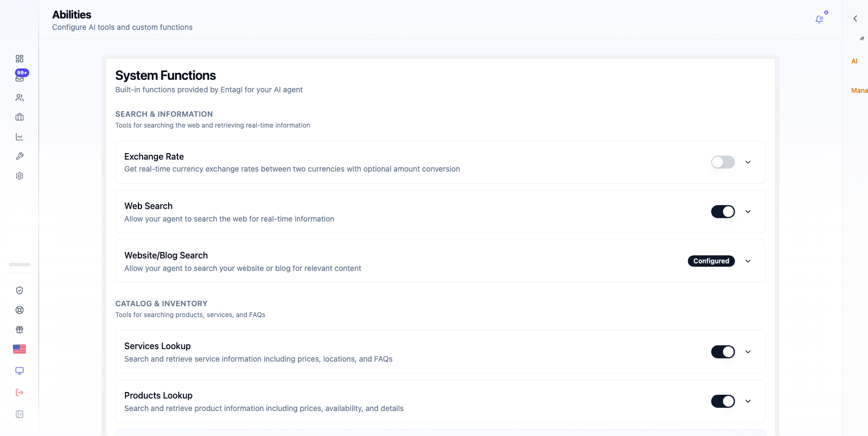
Task: Enable the Exchange Rate toggle
Action: coord(723,162)
